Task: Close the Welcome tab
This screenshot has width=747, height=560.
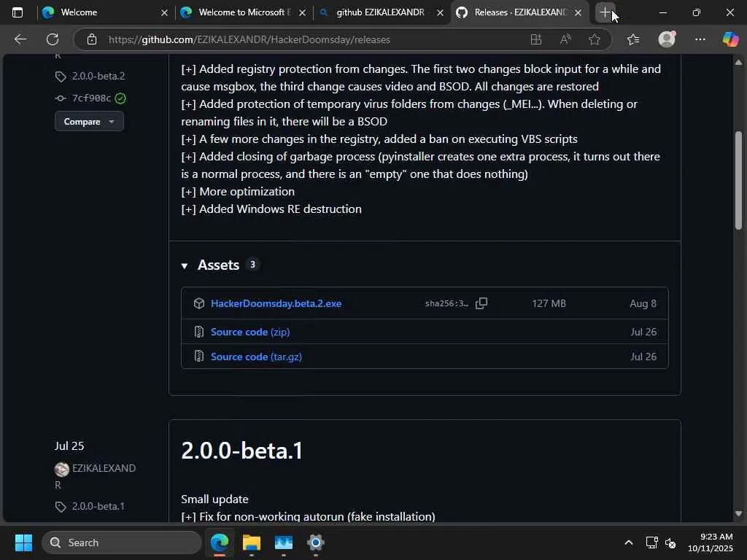Action: click(x=164, y=13)
